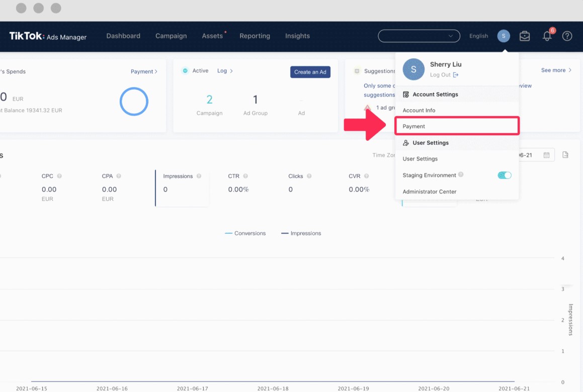Click the info icon next to CPC

pyautogui.click(x=59, y=176)
